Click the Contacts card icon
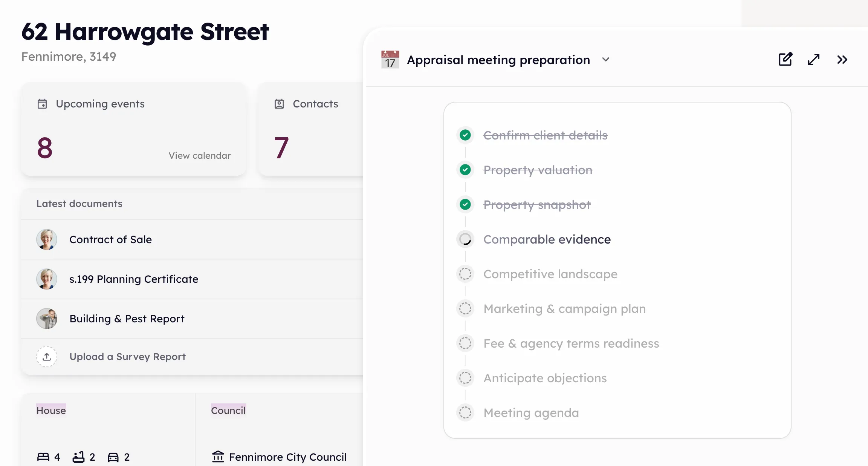868x466 pixels. coord(279,104)
